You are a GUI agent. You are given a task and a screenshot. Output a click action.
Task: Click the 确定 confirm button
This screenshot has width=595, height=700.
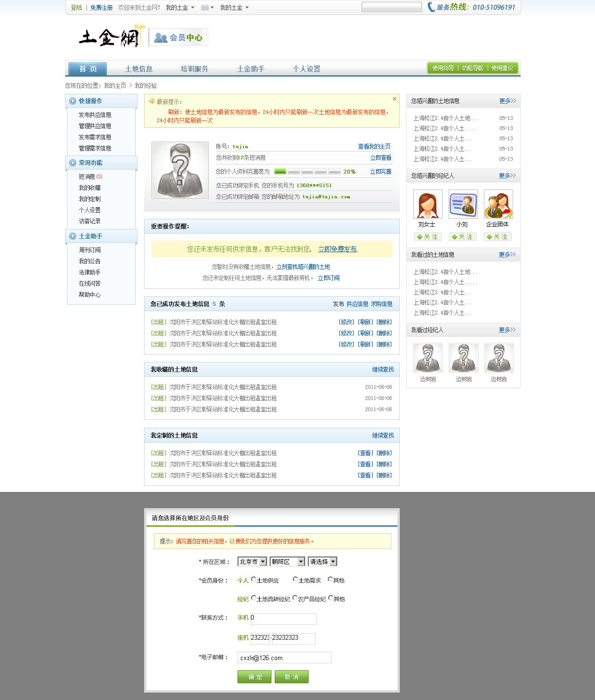[x=254, y=677]
